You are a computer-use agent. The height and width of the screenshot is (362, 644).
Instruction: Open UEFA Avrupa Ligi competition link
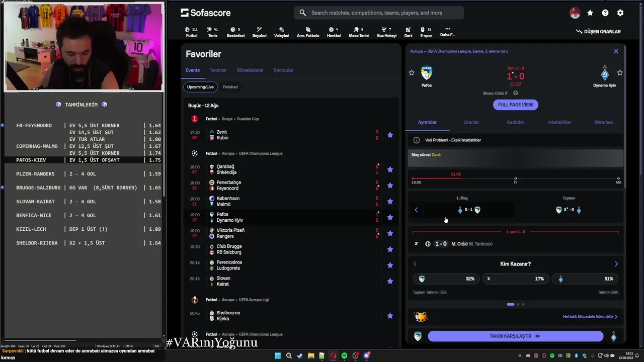(254, 300)
